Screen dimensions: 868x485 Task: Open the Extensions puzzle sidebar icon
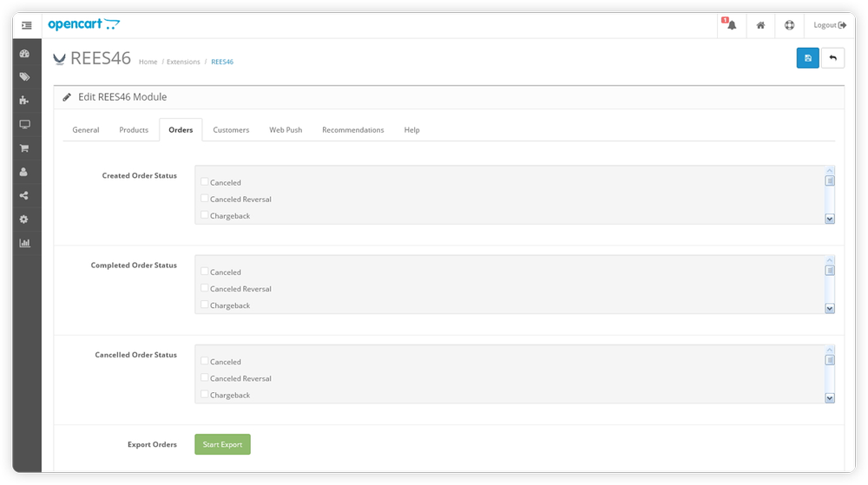pos(24,100)
